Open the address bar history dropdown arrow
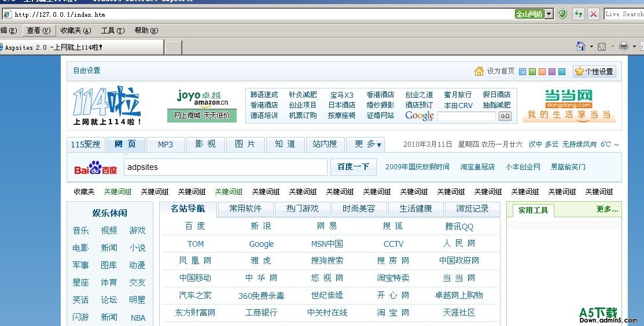Viewport: 644px width, 326px height. pos(550,14)
